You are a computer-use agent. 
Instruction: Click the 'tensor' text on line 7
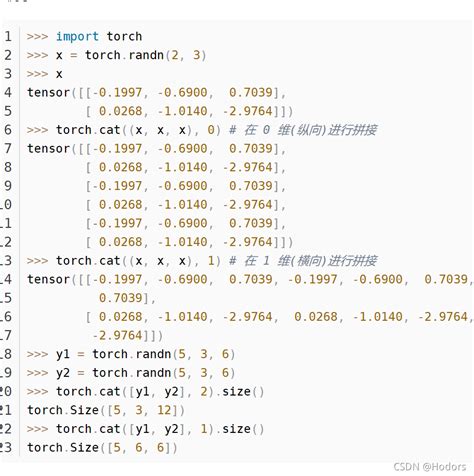(x=49, y=148)
